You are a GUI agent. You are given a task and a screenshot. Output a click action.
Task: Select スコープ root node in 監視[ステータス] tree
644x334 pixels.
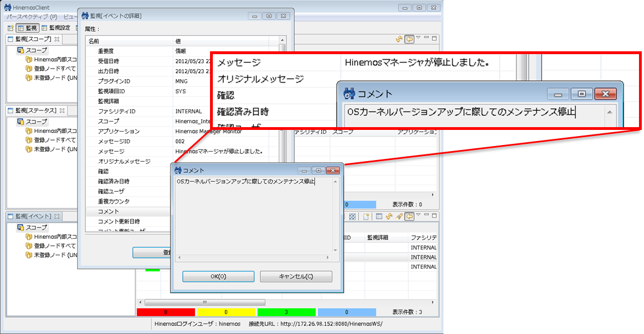(32, 122)
